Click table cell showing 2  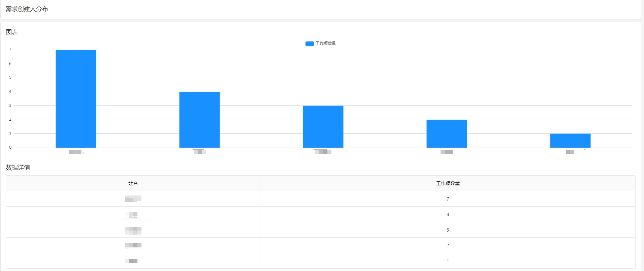pyautogui.click(x=448, y=245)
